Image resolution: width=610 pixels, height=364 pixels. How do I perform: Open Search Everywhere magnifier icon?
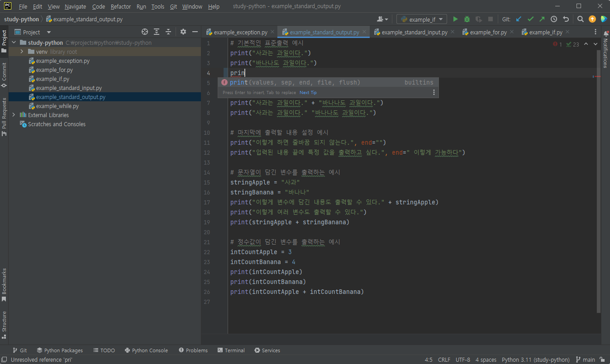[x=581, y=19]
